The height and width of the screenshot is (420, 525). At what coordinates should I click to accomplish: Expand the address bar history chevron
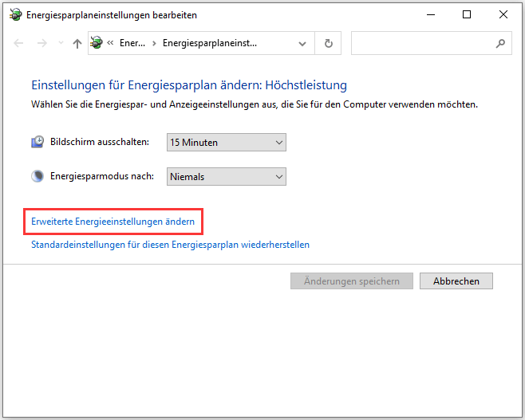[302, 44]
